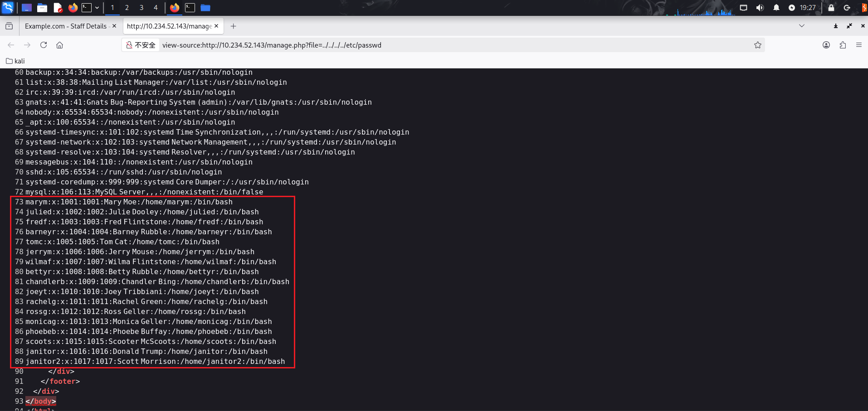Lock the screen with padlock icon
The height and width of the screenshot is (411, 868).
831,8
